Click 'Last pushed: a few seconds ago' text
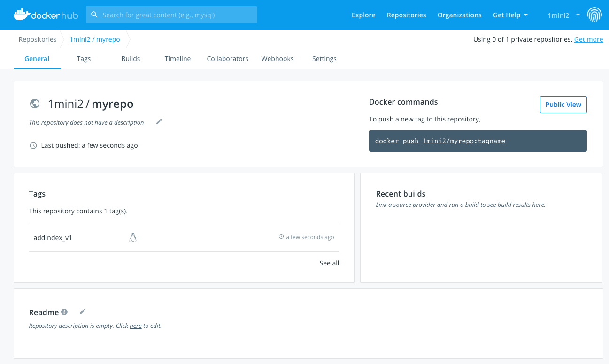Screen dimensions: 609x364 [x=90, y=145]
